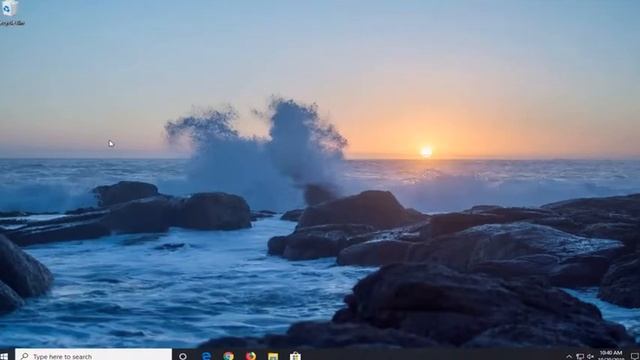Launch Microsoft Edge from the taskbar
The width and height of the screenshot is (640, 360).
click(x=207, y=356)
